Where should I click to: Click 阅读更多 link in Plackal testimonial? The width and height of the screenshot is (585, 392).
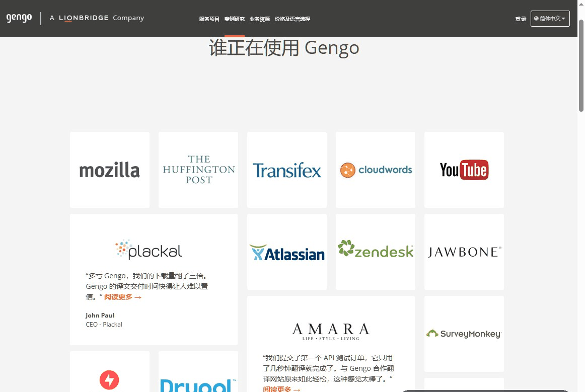[123, 297]
